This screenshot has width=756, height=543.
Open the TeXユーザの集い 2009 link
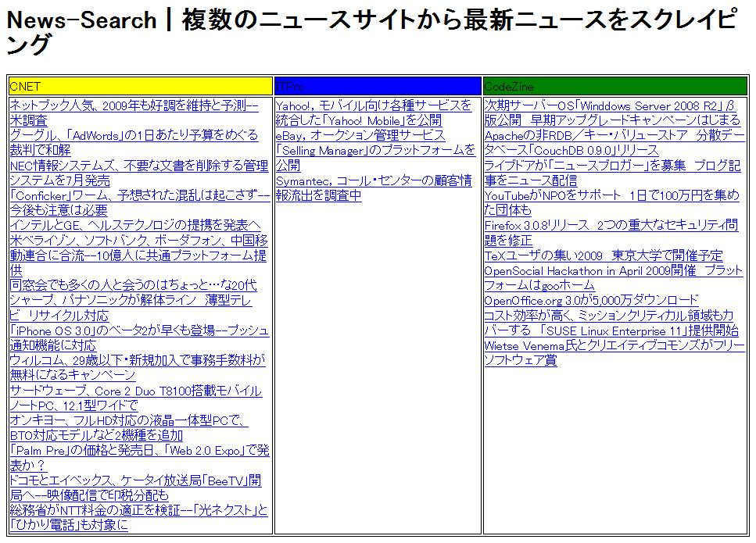coord(604,255)
